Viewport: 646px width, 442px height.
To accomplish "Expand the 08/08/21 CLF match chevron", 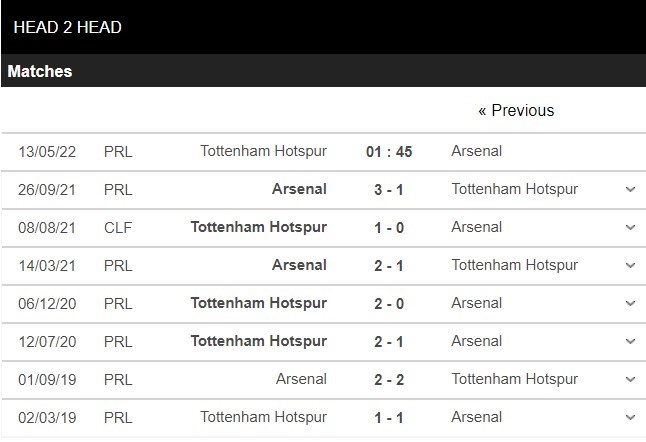I will 630,227.
